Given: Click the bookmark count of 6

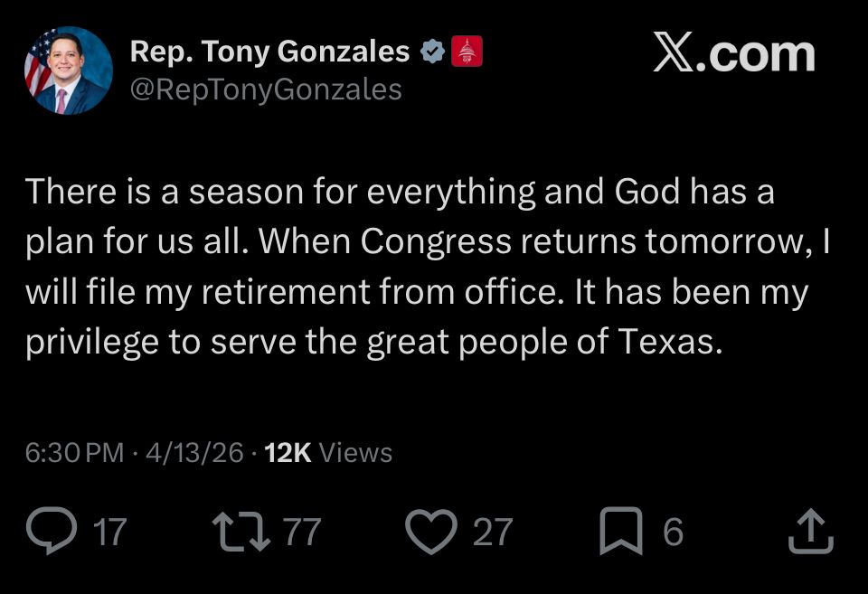Looking at the screenshot, I should pyautogui.click(x=673, y=532).
